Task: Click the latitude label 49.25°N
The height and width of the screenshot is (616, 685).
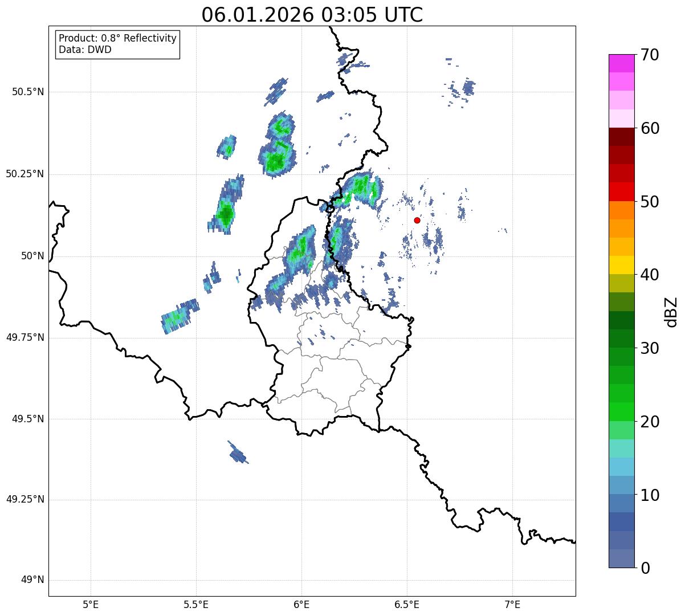Action: coord(25,500)
